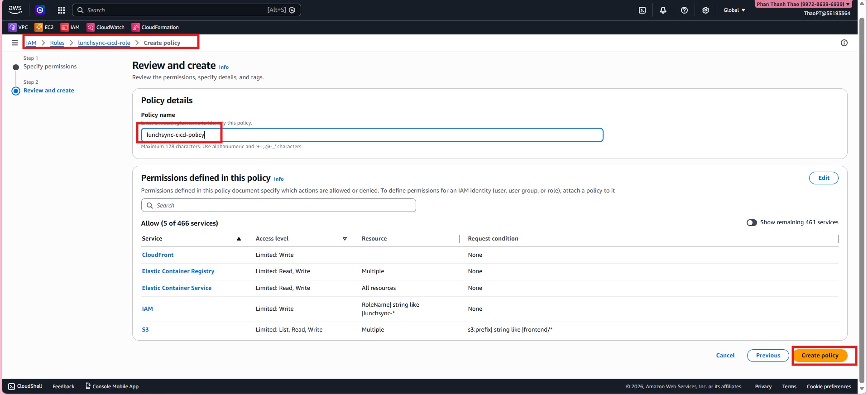Viewport: 868px width, 395px height.
Task: Focus the top AWS console search bar
Action: (x=186, y=10)
